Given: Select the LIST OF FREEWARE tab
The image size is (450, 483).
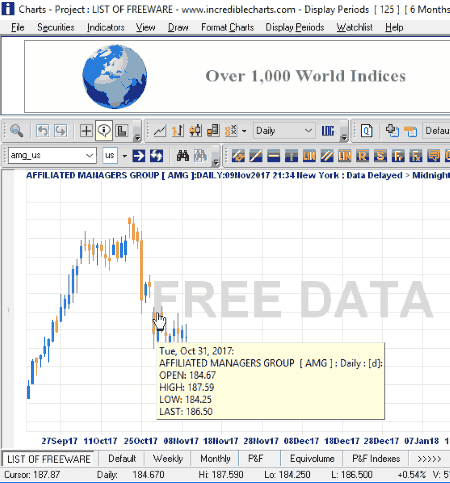Looking at the screenshot, I should [x=49, y=459].
